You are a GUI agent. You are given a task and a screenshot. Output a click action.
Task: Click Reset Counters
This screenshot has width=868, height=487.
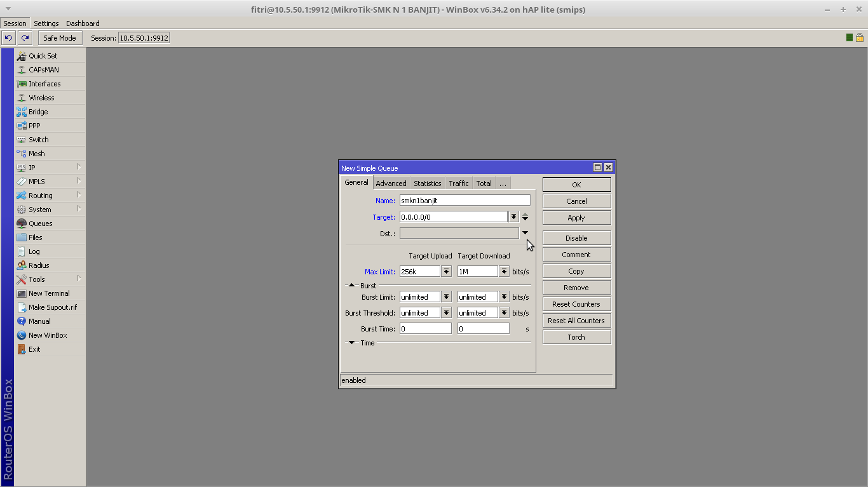tap(576, 304)
